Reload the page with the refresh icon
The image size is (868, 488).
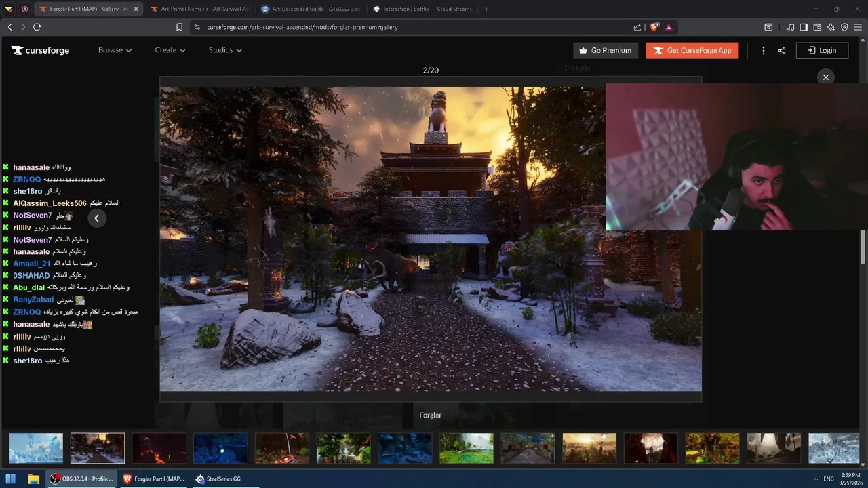click(x=37, y=27)
